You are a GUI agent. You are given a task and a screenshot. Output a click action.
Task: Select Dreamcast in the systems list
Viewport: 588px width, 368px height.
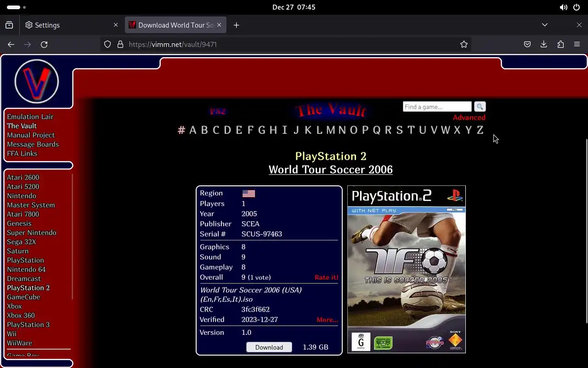coord(24,279)
